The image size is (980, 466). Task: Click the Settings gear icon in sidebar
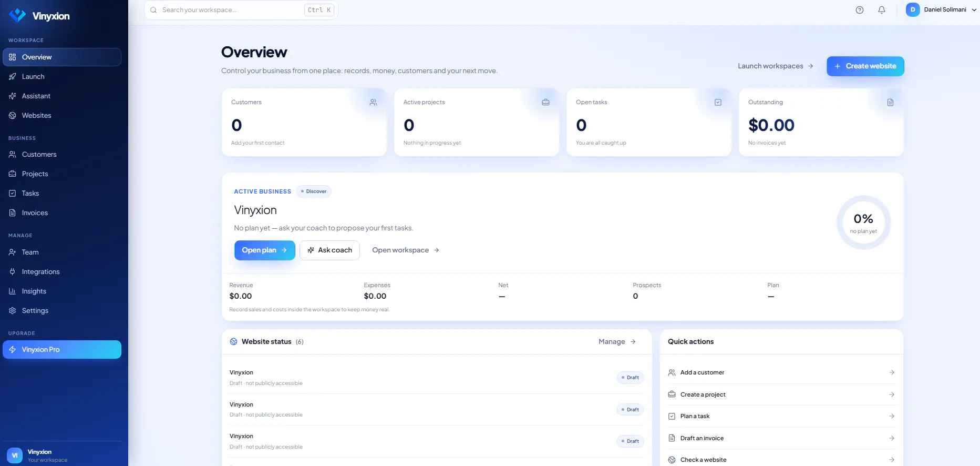pos(13,311)
